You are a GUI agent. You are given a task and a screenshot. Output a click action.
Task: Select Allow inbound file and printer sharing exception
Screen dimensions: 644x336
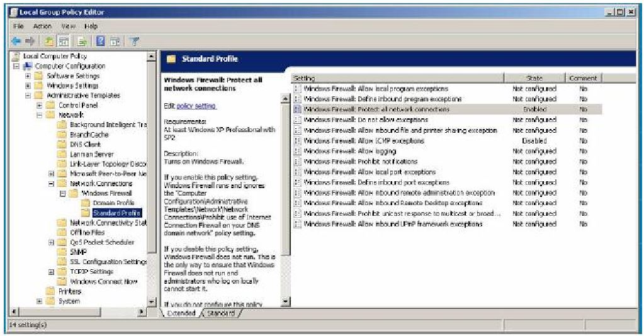pyautogui.click(x=400, y=131)
